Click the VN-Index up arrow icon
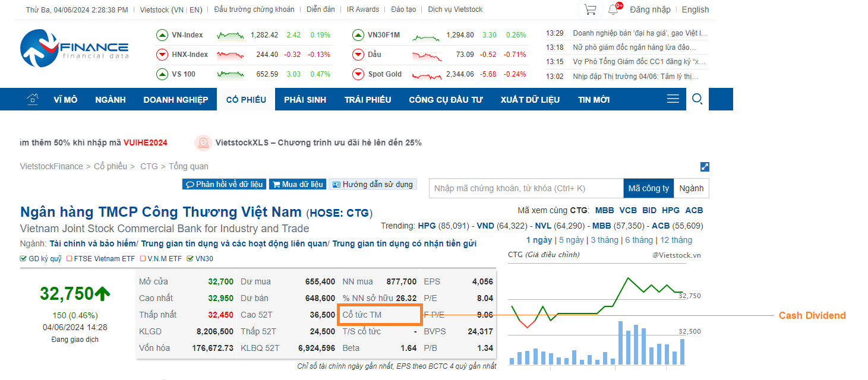The width and height of the screenshot is (868, 380). click(162, 35)
